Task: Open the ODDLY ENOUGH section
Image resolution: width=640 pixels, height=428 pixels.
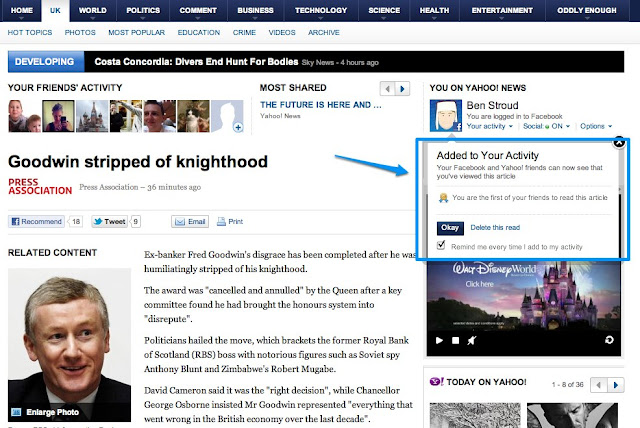Action: coord(587,11)
